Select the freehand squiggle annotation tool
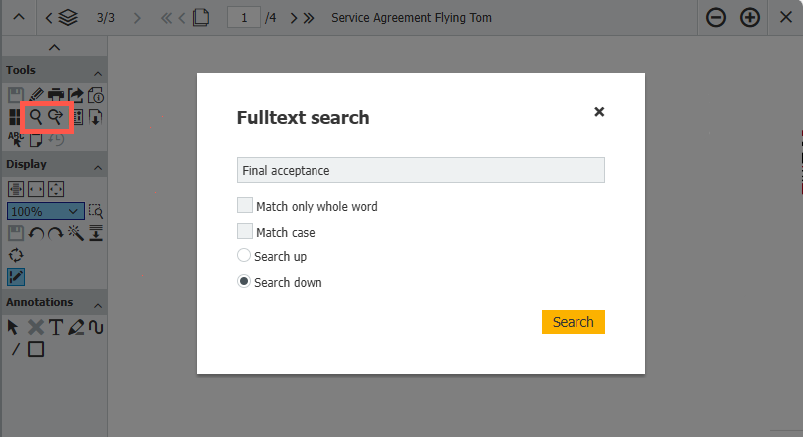Screen dimensions: 803x437 [x=96, y=327]
